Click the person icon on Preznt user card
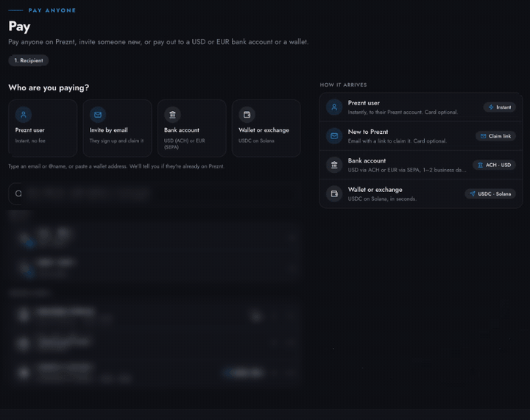The width and height of the screenshot is (530, 420). (x=24, y=115)
